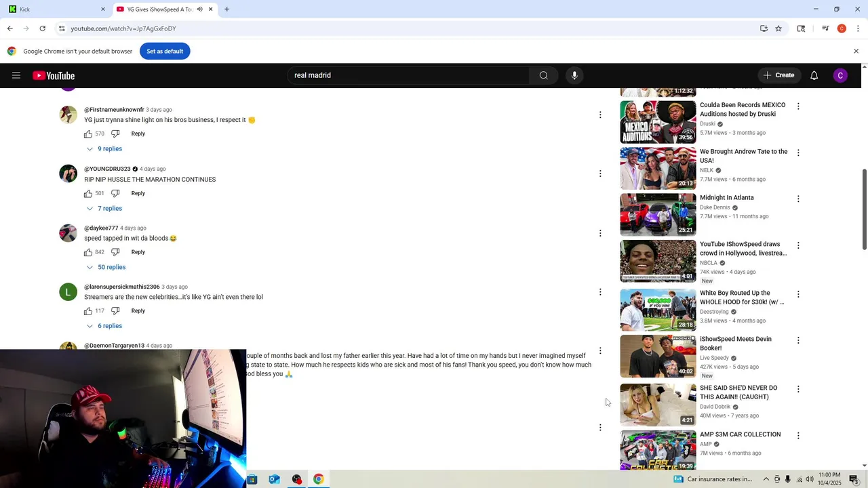Reply to @YOUNGDRU323 comment
The height and width of the screenshot is (488, 868).
[138, 194]
